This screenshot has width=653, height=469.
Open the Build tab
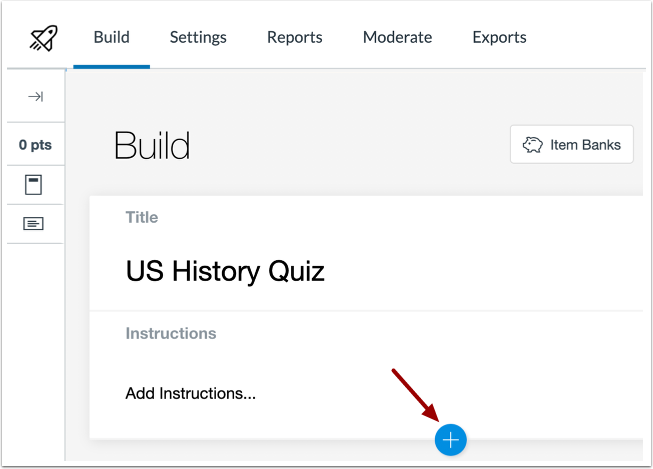point(111,38)
